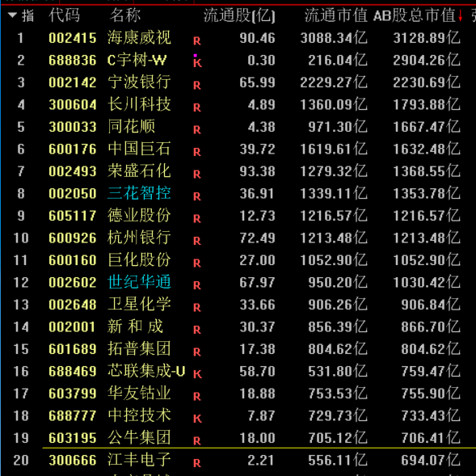Click the R icon beside 世纪华通

point(197,285)
